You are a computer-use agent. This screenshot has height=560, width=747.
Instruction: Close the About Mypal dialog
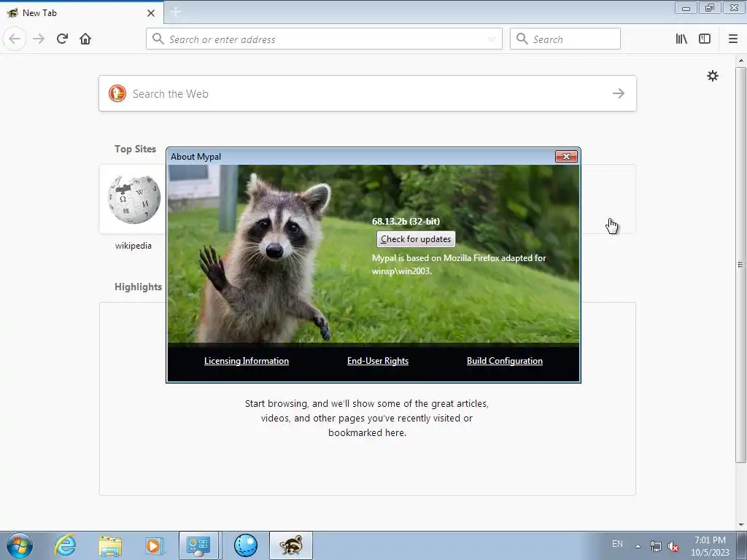pos(566,156)
